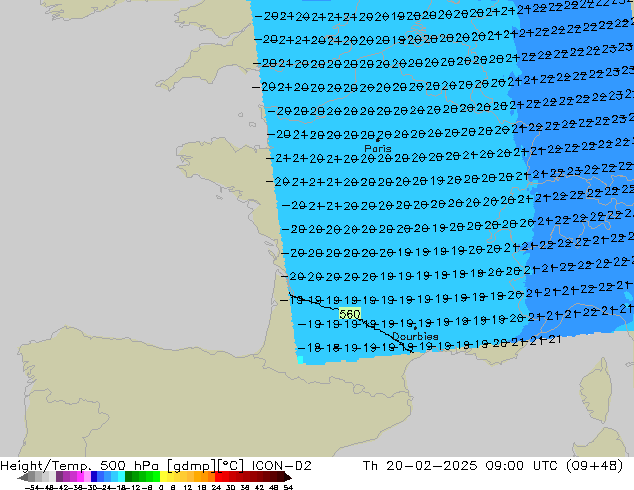Viewport: 634px width, 490px height.
Task: Click the cyan legend swatch above -18
Action: pyautogui.click(x=122, y=476)
